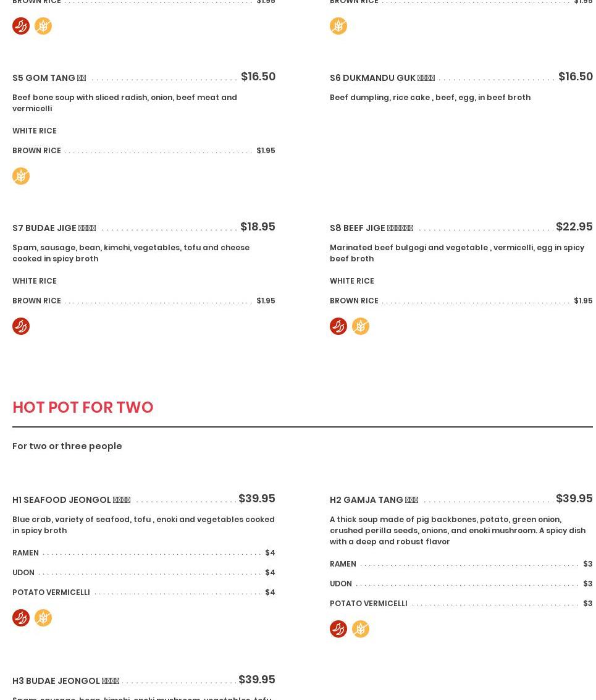Click the spicy chili icon under S8 Beef Jige
Image resolution: width=596 pixels, height=700 pixels.
(338, 326)
